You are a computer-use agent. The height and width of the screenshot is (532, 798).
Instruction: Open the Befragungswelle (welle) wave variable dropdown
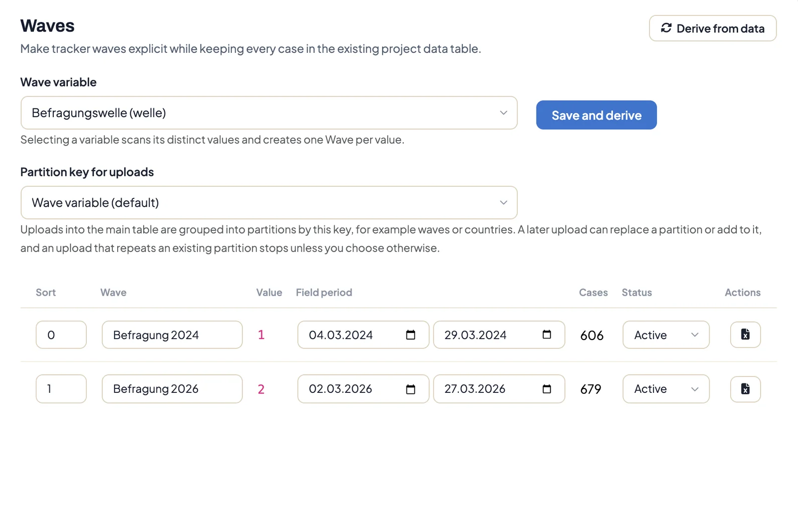269,113
